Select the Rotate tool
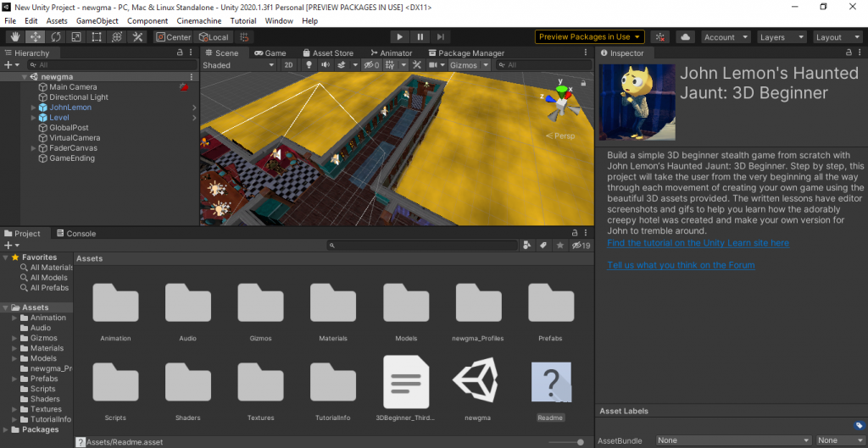Viewport: 868px width, 448px height. (x=56, y=37)
